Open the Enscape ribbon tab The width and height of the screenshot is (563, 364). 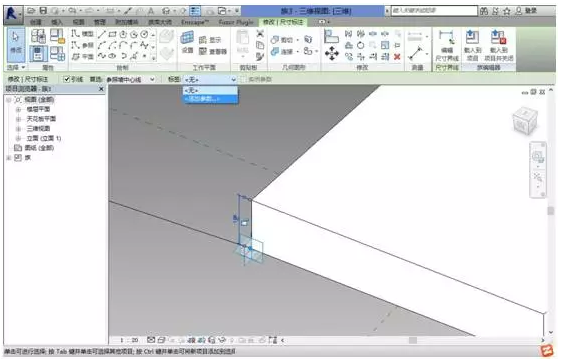[x=195, y=22]
